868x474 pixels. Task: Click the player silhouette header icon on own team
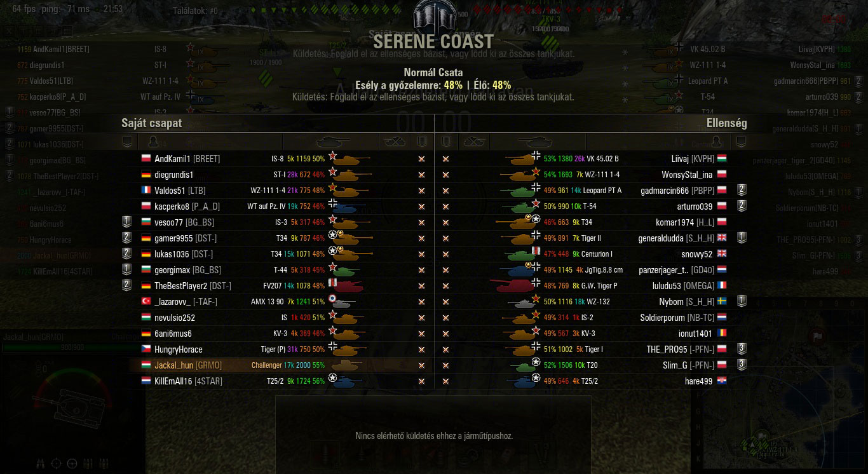[x=153, y=141]
